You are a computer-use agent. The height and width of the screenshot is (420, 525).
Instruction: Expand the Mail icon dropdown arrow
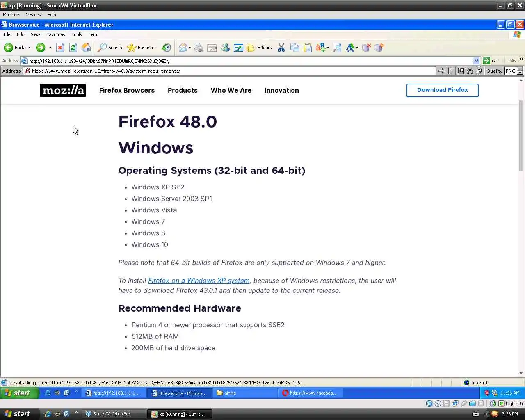point(189,48)
